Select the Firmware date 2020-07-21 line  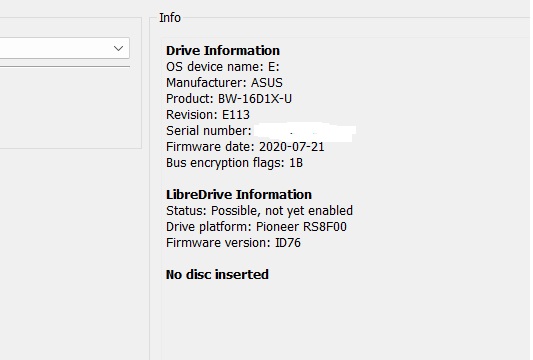click(x=245, y=147)
